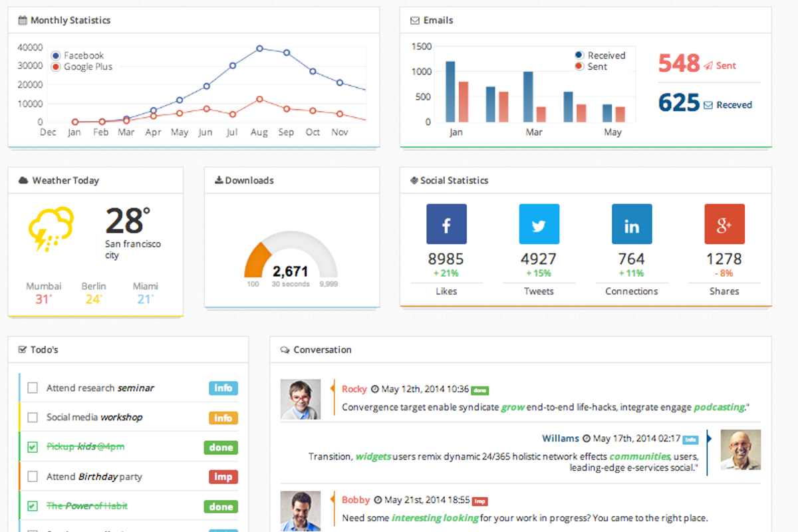
Task: Follow the green 'widgets' link
Action: click(373, 457)
